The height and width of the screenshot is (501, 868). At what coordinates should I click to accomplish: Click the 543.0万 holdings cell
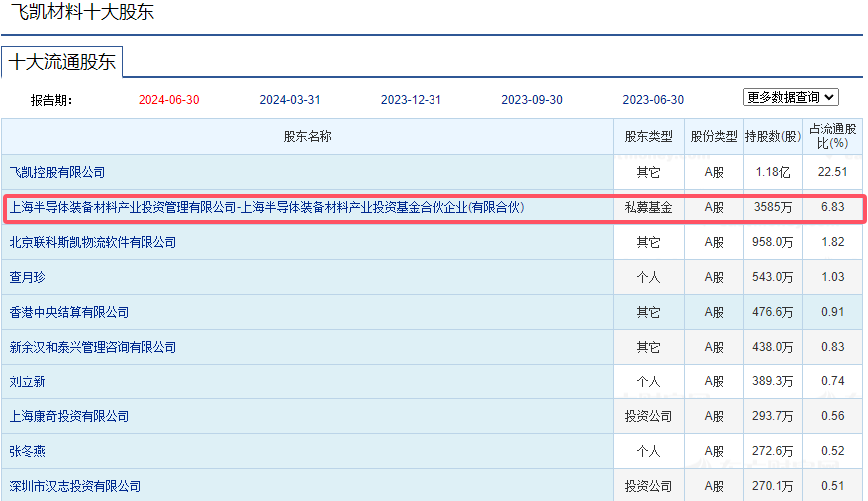pyautogui.click(x=772, y=277)
